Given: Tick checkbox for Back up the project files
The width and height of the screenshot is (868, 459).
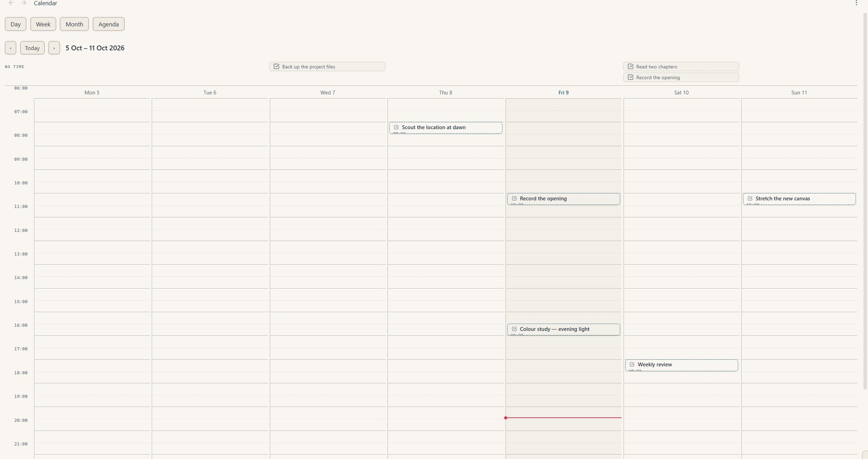Looking at the screenshot, I should tap(276, 67).
